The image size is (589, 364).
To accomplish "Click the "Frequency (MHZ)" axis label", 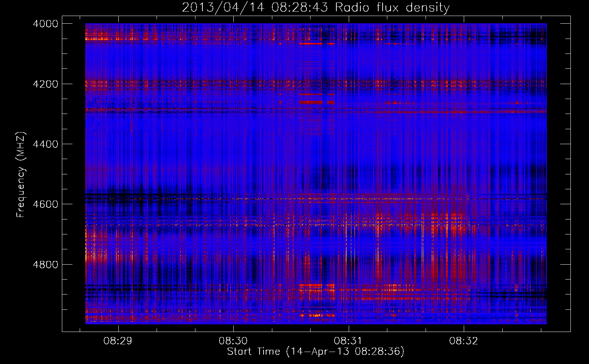I will click(x=21, y=175).
